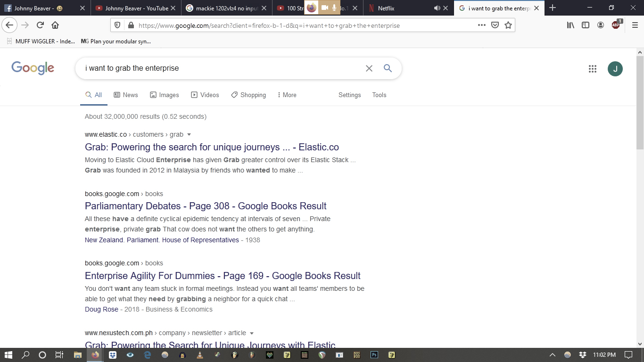The height and width of the screenshot is (362, 644).
Task: Open page actions three-dot menu in address bar
Action: point(481,25)
